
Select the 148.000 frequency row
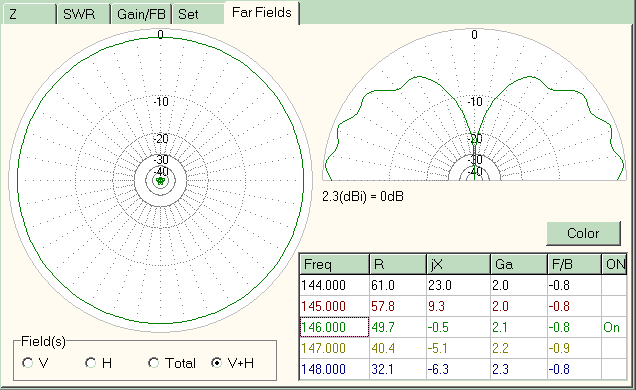pyautogui.click(x=463, y=369)
